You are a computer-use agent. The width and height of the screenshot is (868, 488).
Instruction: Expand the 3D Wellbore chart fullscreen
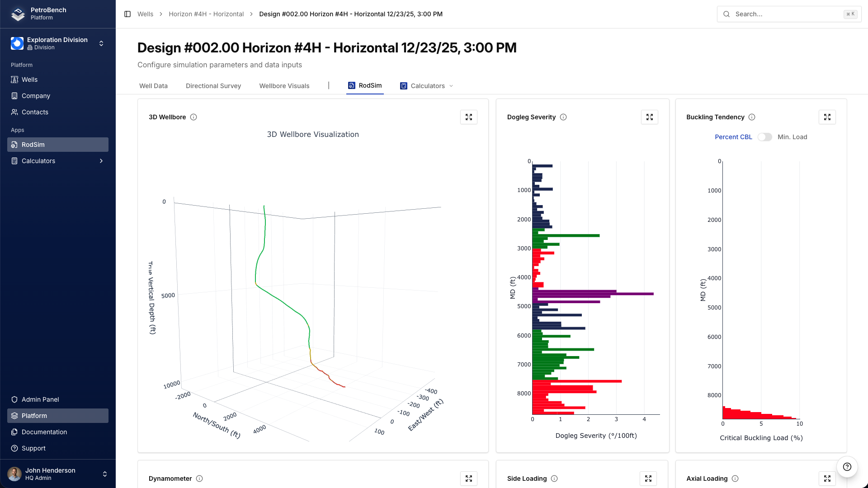469,117
